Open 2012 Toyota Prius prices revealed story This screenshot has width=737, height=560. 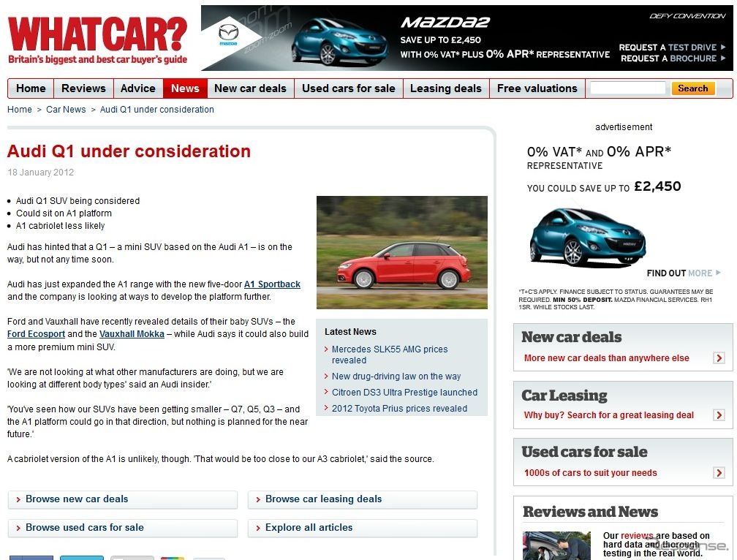399,408
